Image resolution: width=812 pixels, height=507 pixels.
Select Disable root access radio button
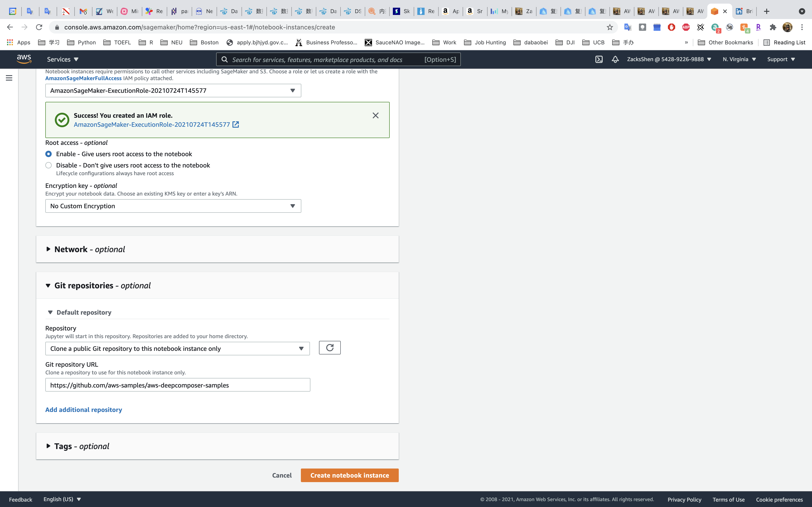click(49, 165)
